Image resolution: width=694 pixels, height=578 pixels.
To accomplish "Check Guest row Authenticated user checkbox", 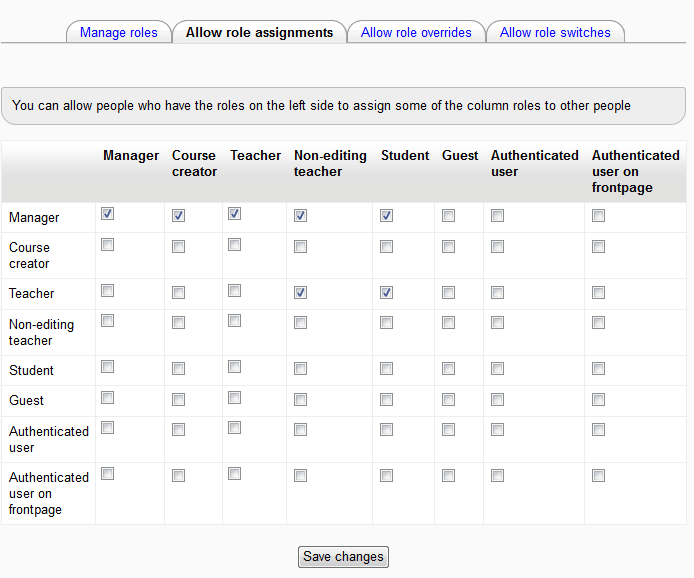I will 498,399.
